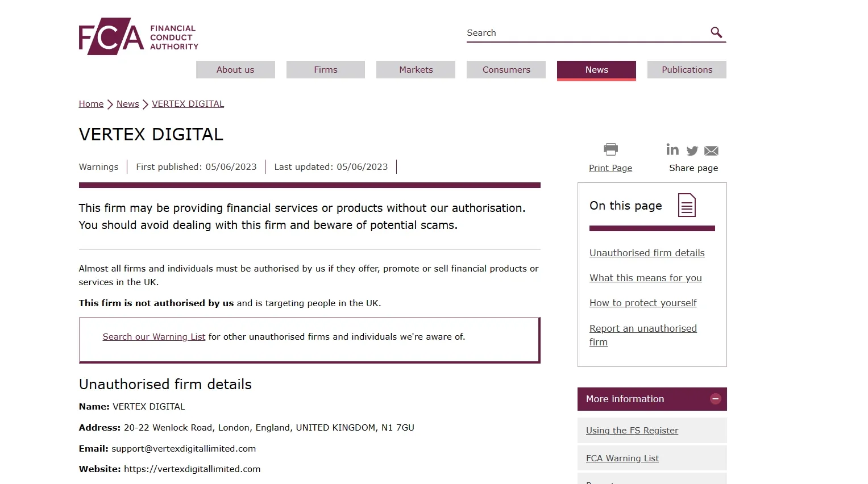Open the Firms menu

326,69
